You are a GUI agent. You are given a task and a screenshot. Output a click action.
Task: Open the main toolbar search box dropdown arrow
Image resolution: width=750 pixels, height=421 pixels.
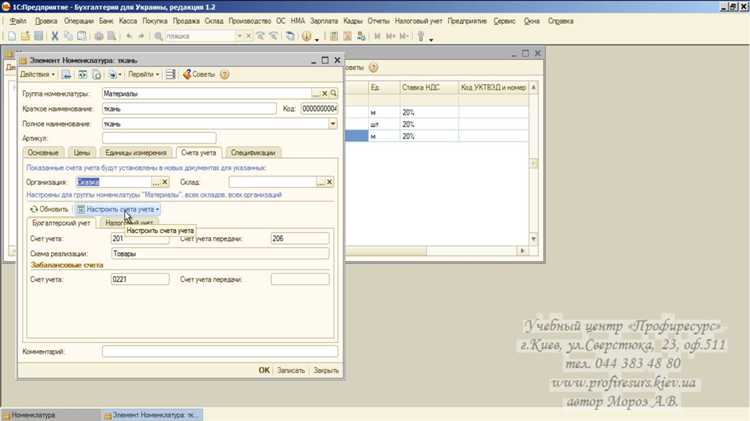(x=239, y=36)
